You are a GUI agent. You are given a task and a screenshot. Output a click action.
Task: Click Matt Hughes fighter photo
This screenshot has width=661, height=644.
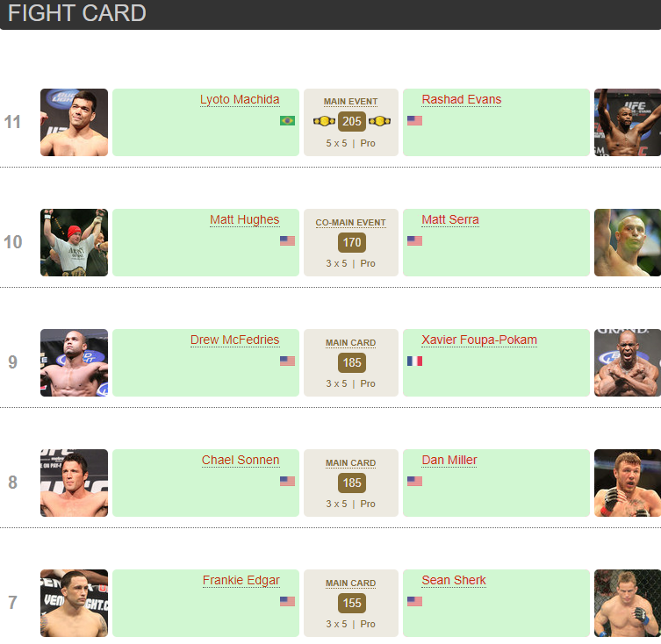pos(74,242)
